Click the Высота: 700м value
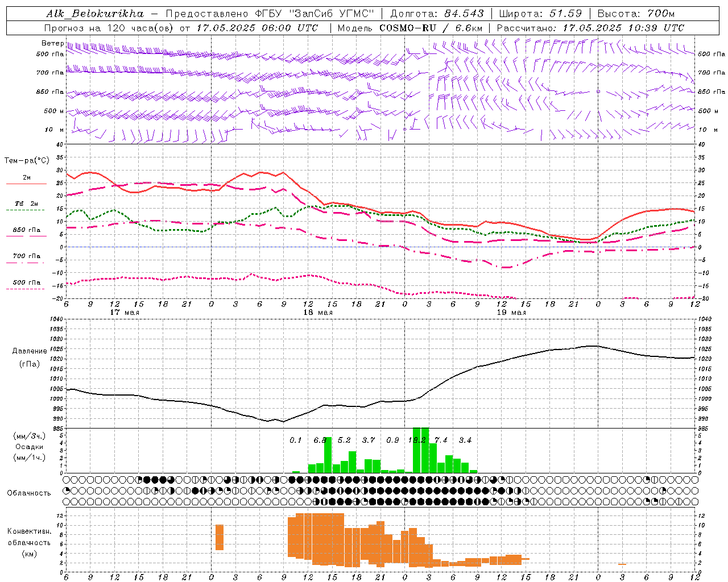The image size is (728, 582). click(636, 14)
